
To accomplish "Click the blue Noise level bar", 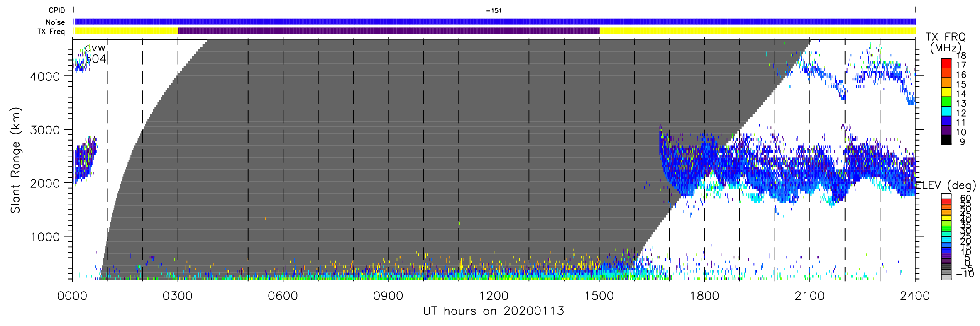I will [494, 22].
